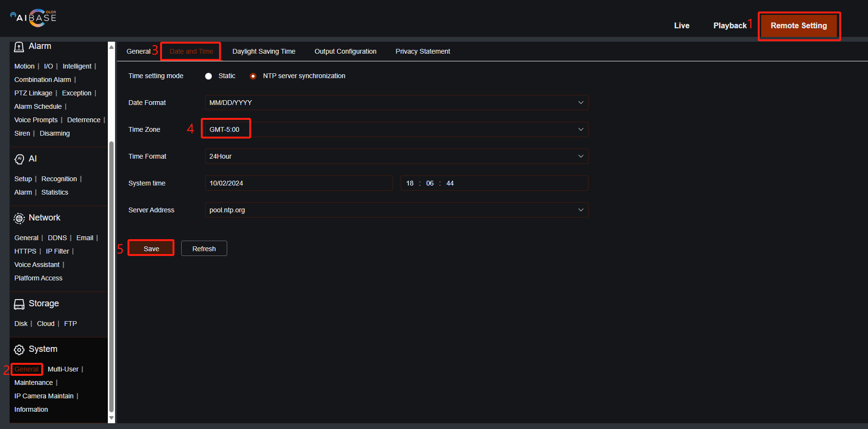Viewport: 868px width, 429px height.
Task: Open Cloud storage settings
Action: click(x=46, y=324)
